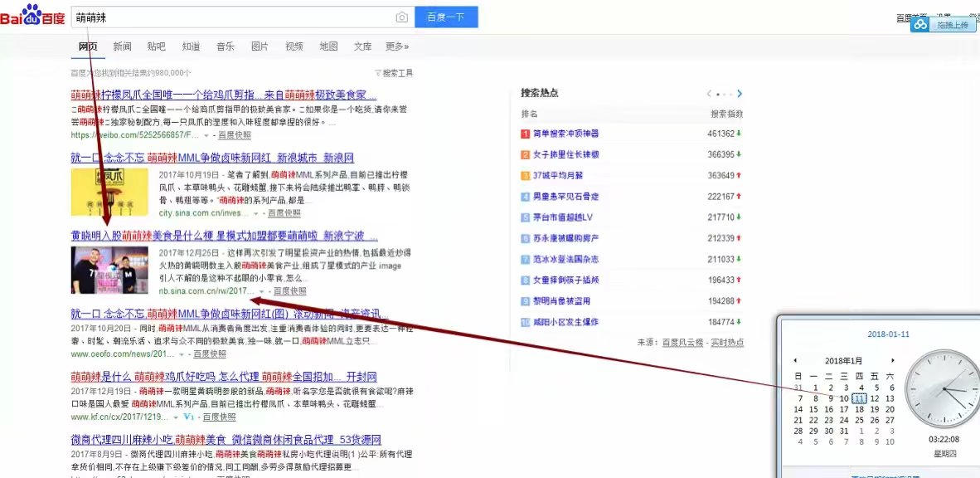This screenshot has width=980, height=478.
Task: Open 百度快照 for the www.oeofo.com result
Action: click(x=210, y=354)
